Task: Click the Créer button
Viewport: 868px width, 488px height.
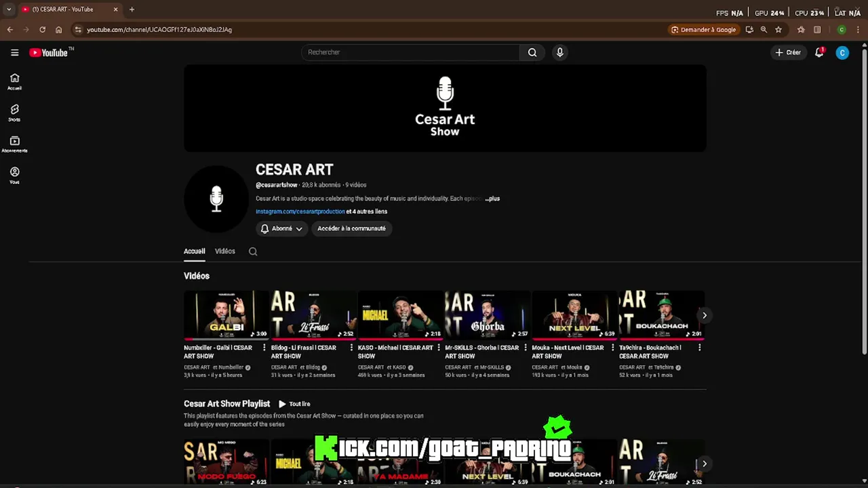Action: [789, 52]
